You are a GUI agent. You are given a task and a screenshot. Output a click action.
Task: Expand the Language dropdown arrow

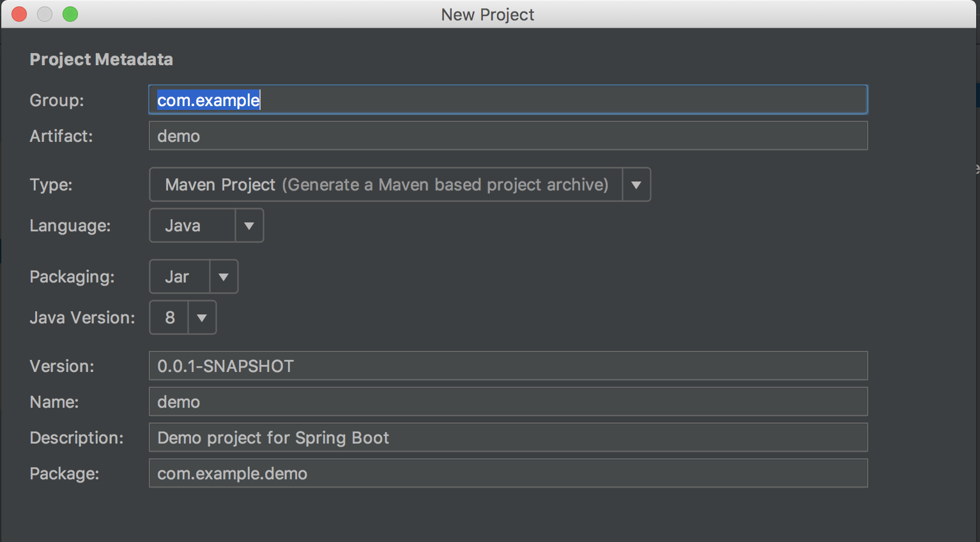(x=249, y=226)
